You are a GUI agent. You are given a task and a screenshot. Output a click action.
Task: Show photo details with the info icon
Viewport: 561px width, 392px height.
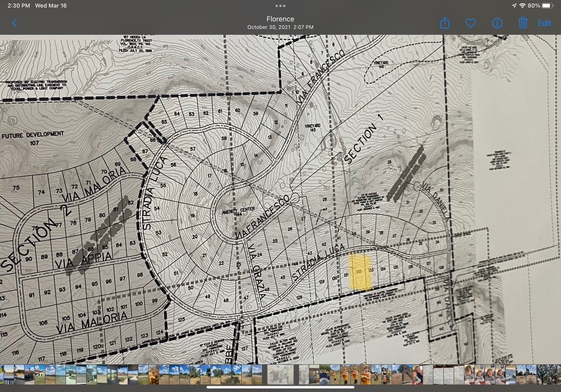pyautogui.click(x=497, y=23)
